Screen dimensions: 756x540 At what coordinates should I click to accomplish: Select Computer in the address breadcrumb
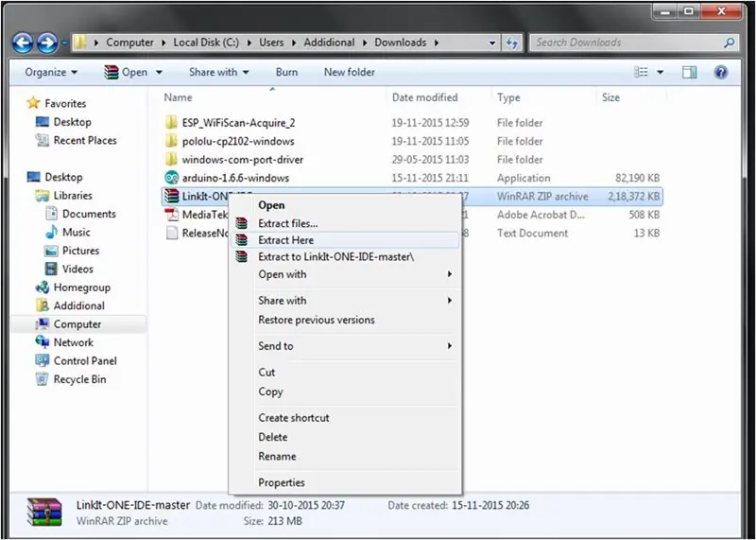coord(129,43)
